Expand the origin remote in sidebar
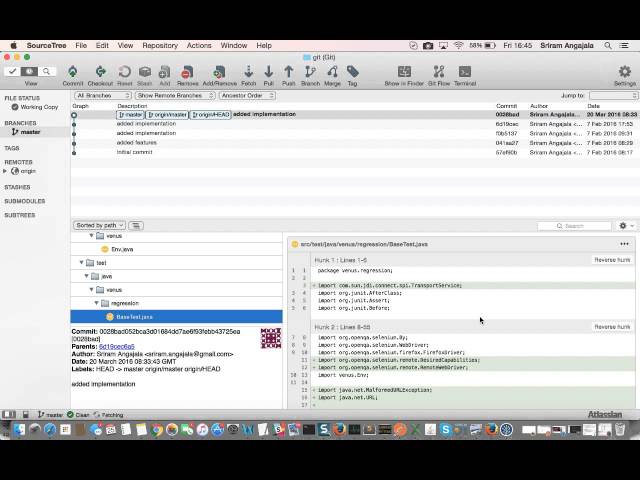The height and width of the screenshot is (480, 640). (x=5, y=171)
